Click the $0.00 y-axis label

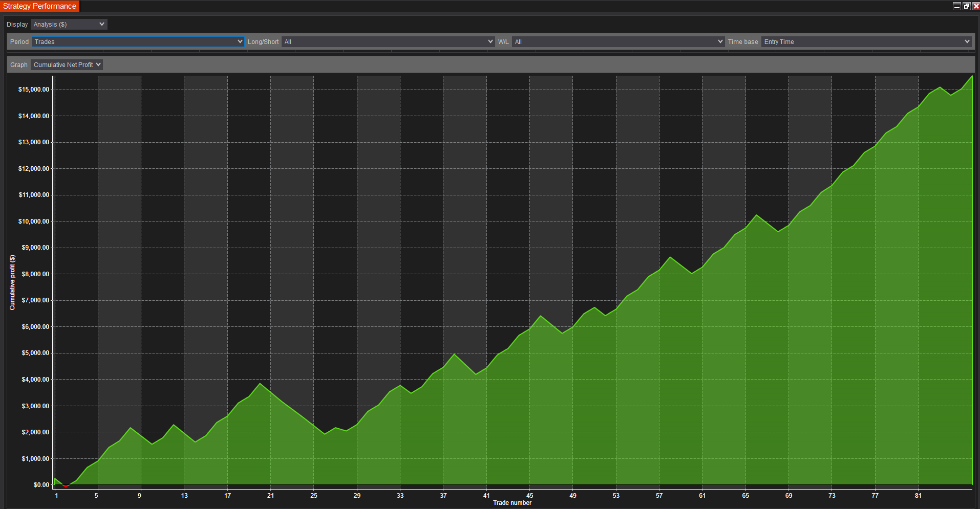pyautogui.click(x=41, y=485)
